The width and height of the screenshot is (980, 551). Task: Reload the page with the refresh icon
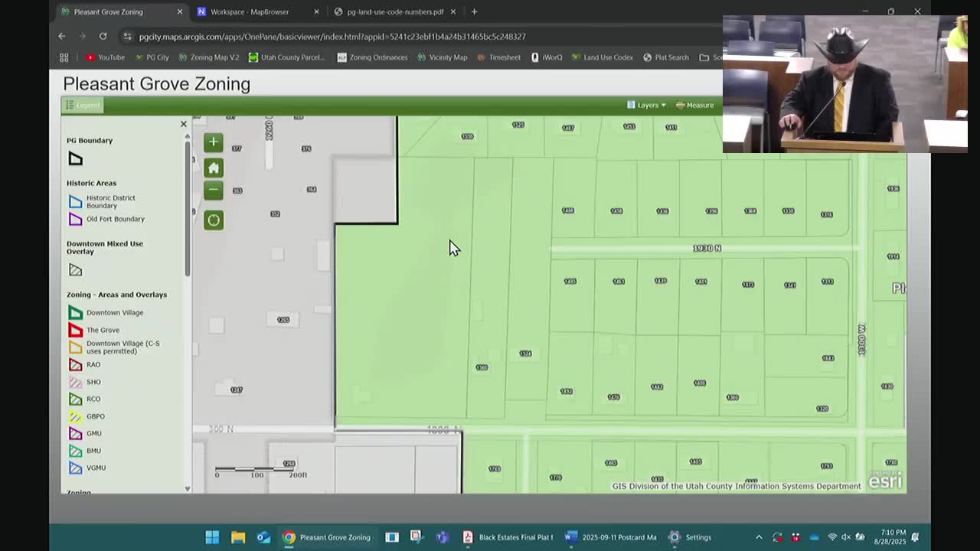[103, 36]
